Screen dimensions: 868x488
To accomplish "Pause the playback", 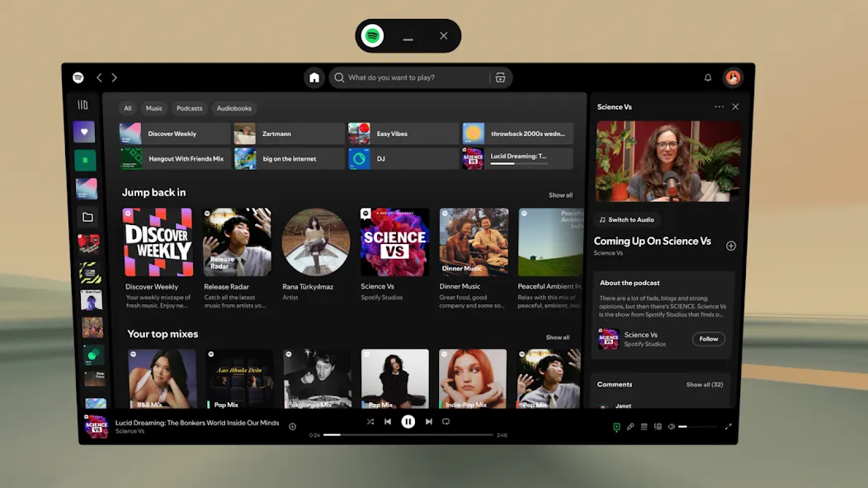I will click(x=408, y=421).
